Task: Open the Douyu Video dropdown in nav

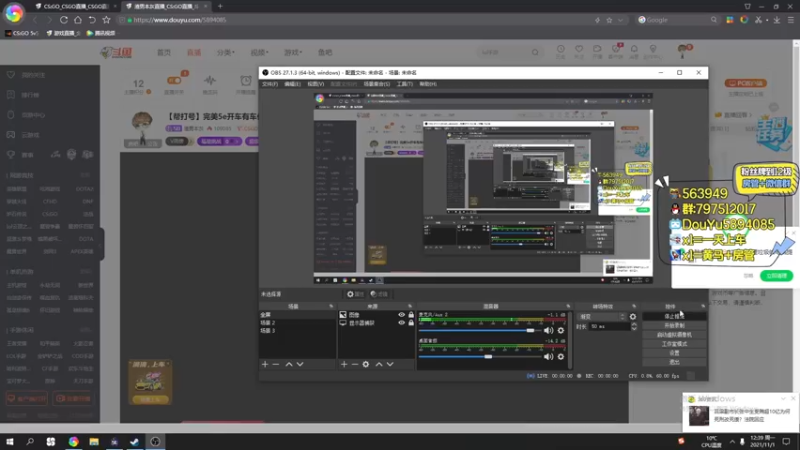Action: click(x=259, y=53)
